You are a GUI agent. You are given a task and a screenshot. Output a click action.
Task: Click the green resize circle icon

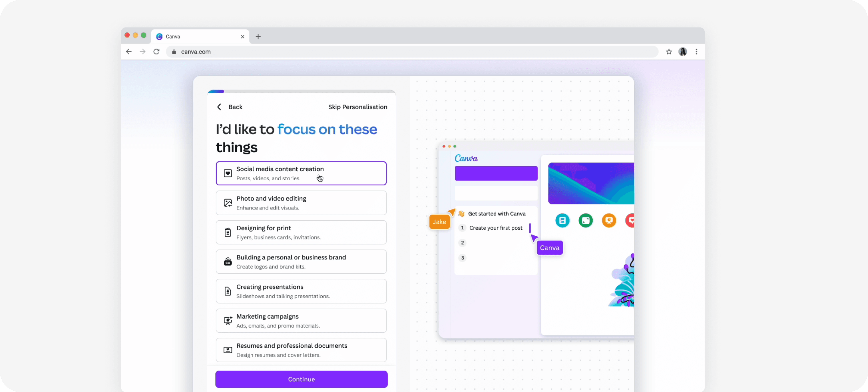coord(586,221)
